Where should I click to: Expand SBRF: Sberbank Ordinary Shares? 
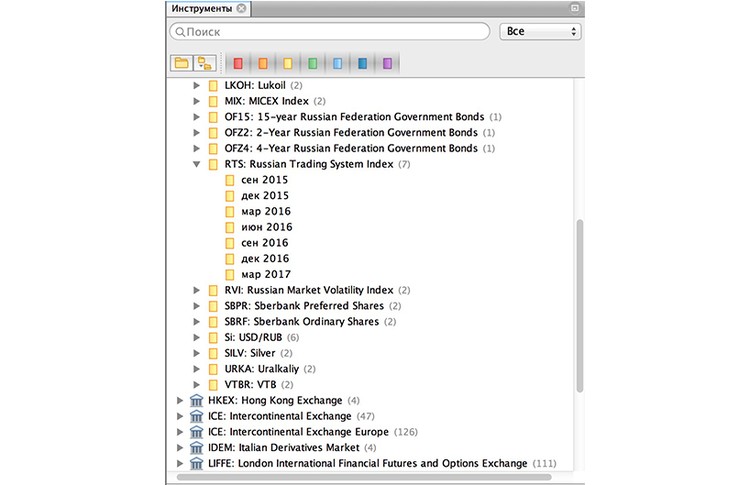click(x=196, y=321)
